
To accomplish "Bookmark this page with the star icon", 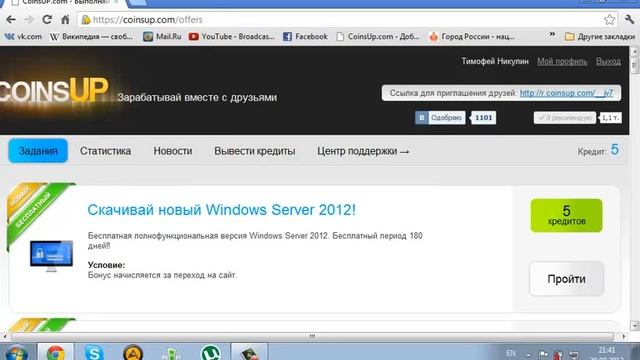I will 609,19.
